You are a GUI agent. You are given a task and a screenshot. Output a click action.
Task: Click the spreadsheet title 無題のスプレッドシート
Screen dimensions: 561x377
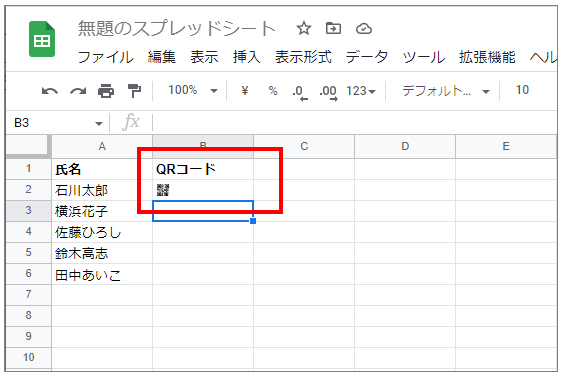tap(176, 28)
